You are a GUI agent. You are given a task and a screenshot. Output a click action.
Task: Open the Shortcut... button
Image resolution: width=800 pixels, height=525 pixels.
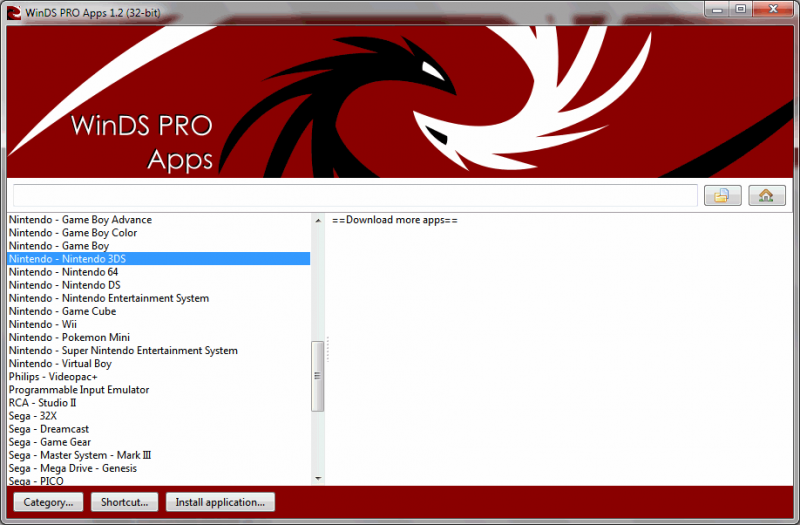[124, 502]
